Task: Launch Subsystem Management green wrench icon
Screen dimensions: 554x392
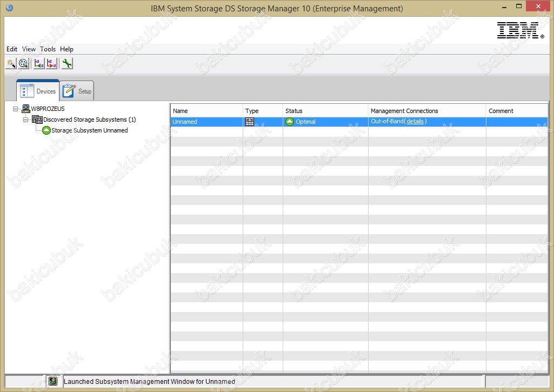Action: (x=67, y=64)
